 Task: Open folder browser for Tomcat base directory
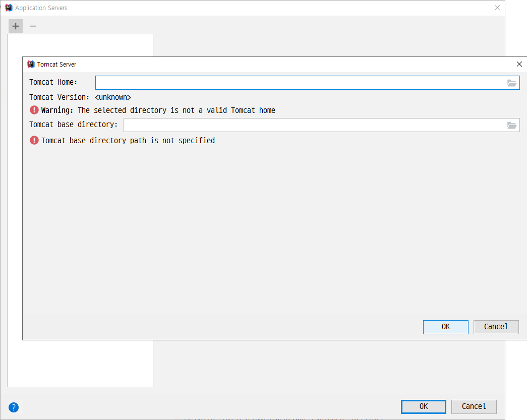tap(511, 126)
